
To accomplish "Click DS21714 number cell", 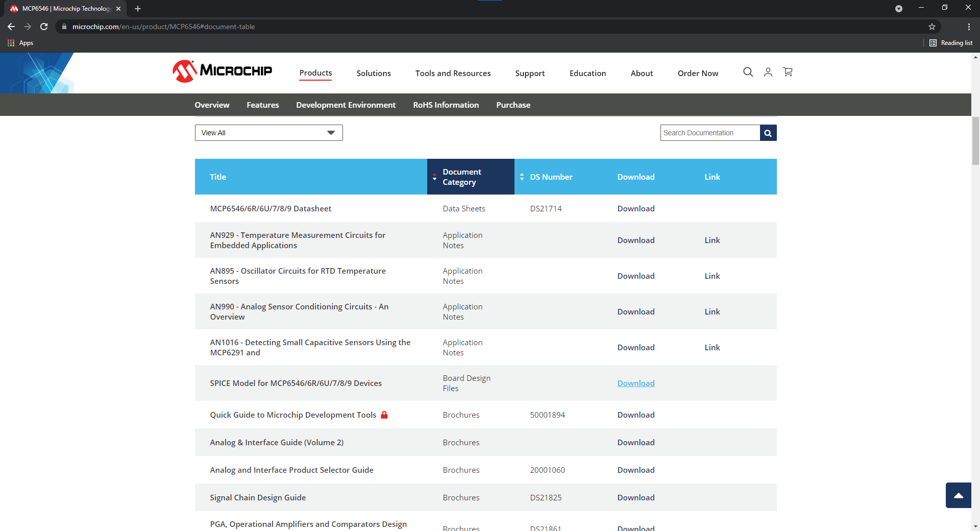I will tap(546, 208).
